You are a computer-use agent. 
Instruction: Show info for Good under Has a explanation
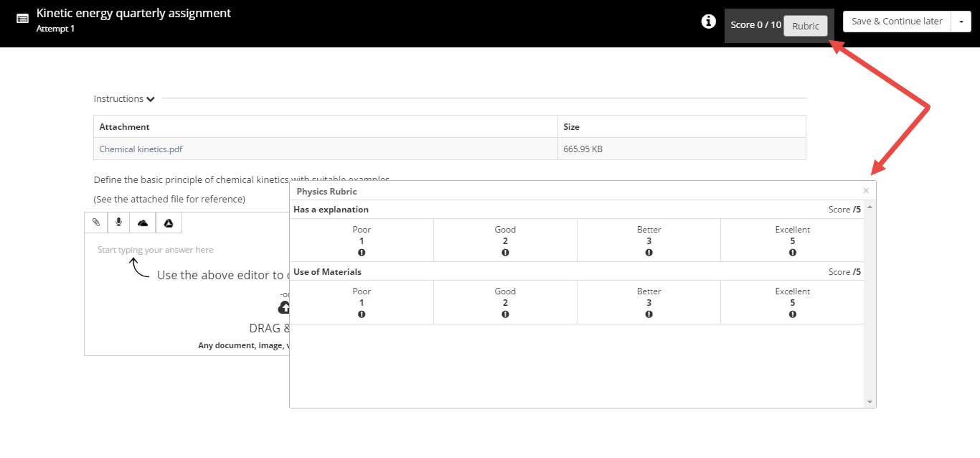pos(505,253)
